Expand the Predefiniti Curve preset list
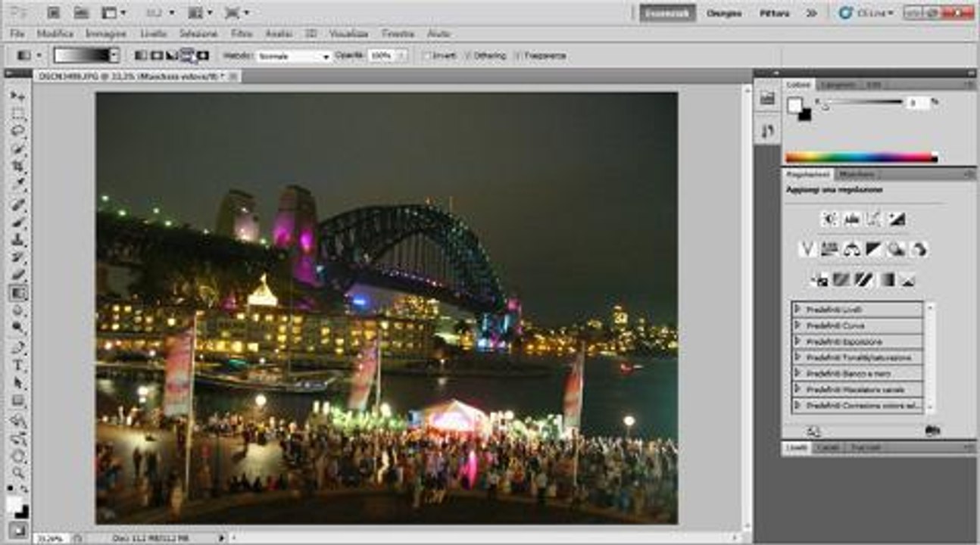The width and height of the screenshot is (980, 545). tap(797, 325)
